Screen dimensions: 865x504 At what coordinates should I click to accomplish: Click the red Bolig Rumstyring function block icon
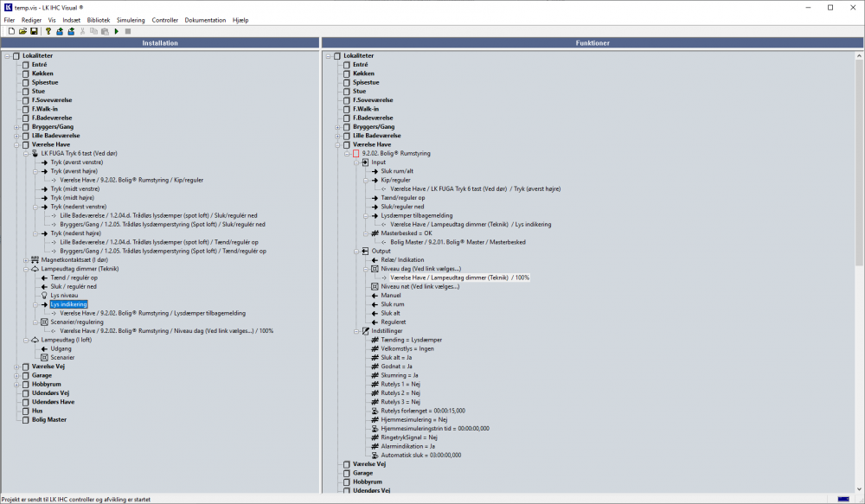[356, 153]
